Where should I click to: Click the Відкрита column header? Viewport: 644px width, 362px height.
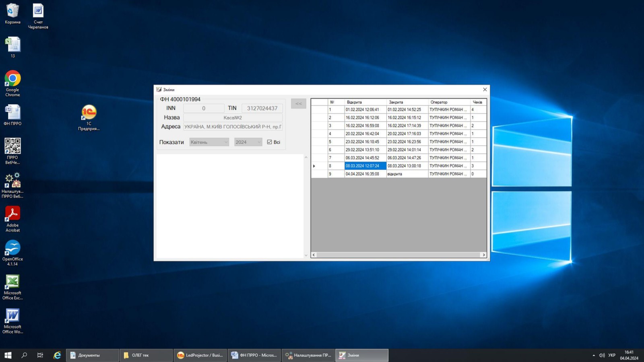tap(365, 102)
